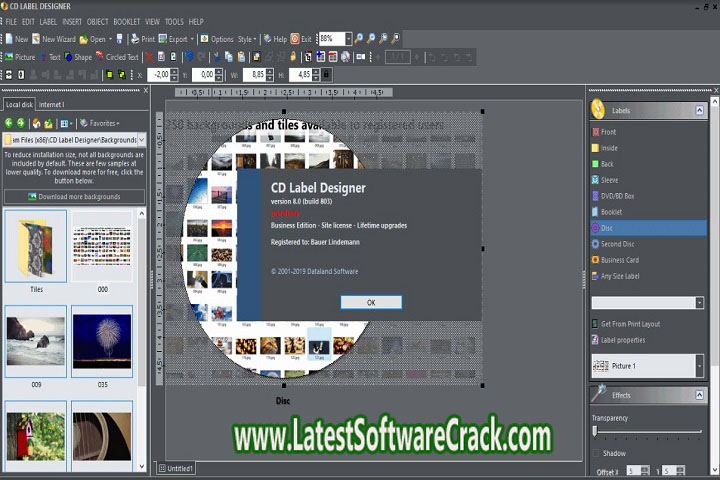Viewport: 720px width, 480px height.
Task: Click the W width input field
Action: 254,74
